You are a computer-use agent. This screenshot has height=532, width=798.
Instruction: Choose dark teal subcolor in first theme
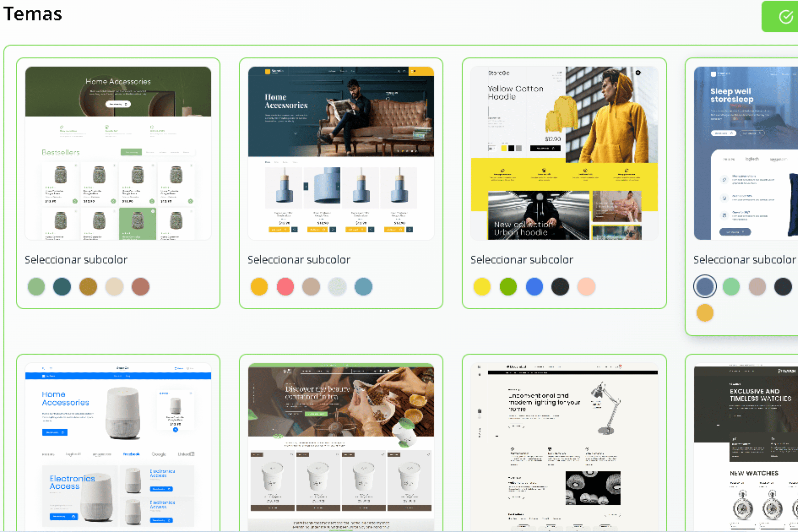coord(62,287)
